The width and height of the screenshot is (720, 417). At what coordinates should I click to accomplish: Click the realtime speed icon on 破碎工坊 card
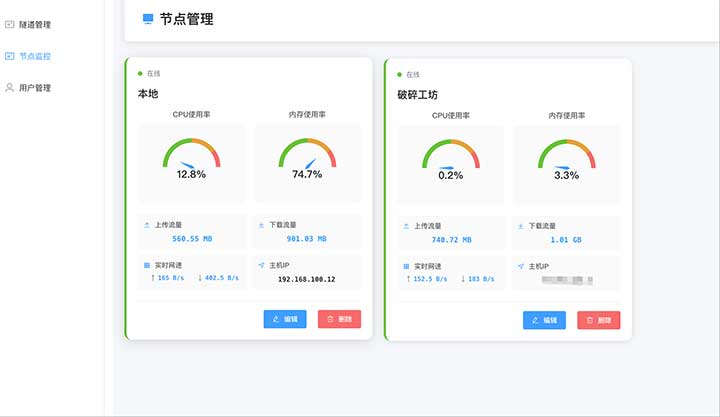pos(406,266)
